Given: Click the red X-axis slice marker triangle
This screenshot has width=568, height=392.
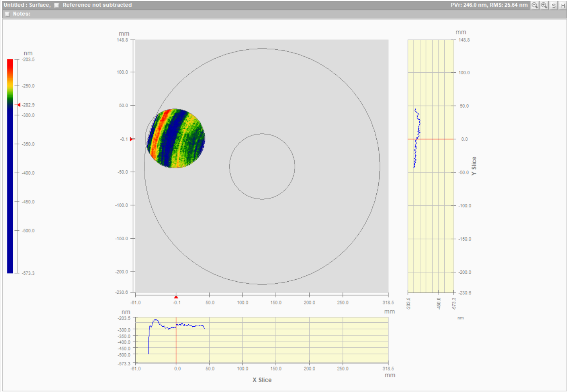Looking at the screenshot, I should [176, 297].
